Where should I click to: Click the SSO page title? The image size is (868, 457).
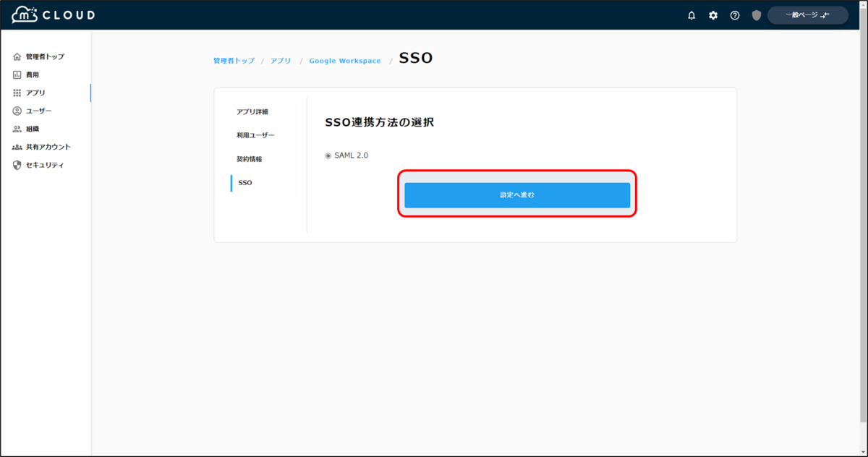[x=416, y=59]
